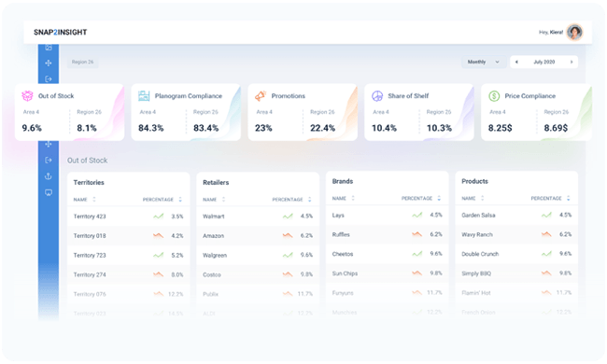
Task: Click the anchor icon in sidebar
Action: [49, 176]
